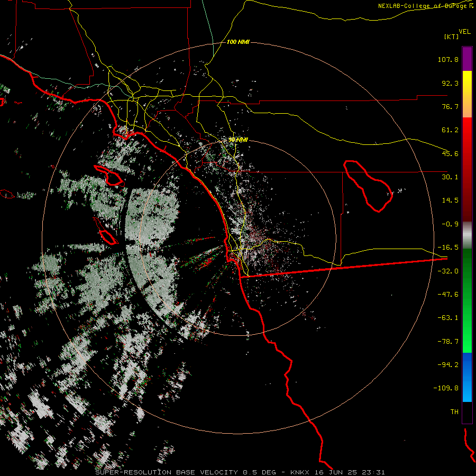Screen dimensions: 476x476
Task: Select the -94.2 legend value
Action: (448, 364)
